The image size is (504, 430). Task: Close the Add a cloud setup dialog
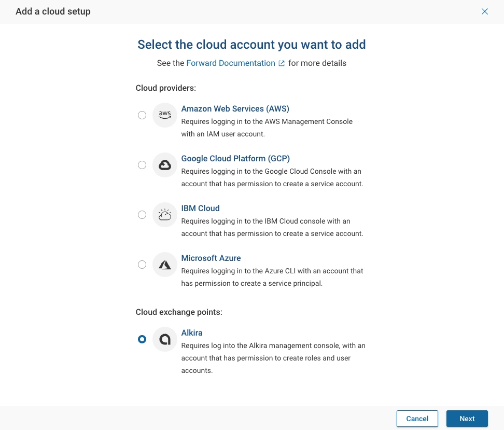point(485,11)
